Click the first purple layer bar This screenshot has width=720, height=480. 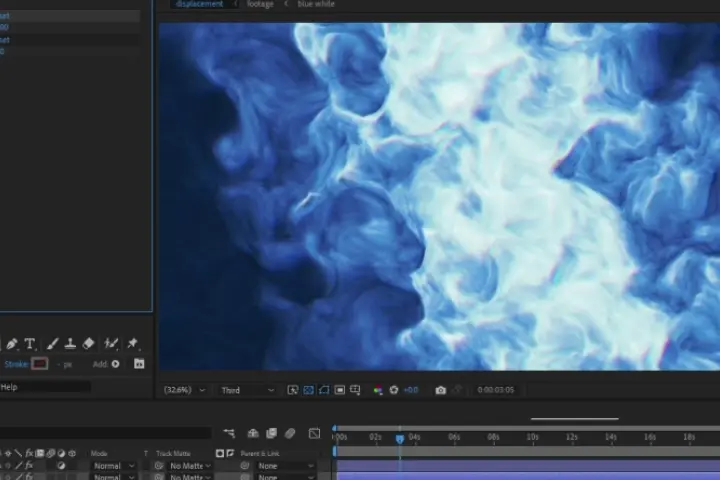528,466
